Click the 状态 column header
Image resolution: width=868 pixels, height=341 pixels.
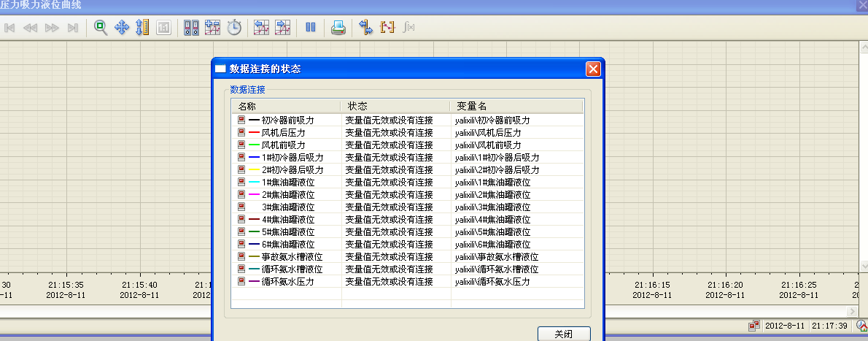coord(357,106)
